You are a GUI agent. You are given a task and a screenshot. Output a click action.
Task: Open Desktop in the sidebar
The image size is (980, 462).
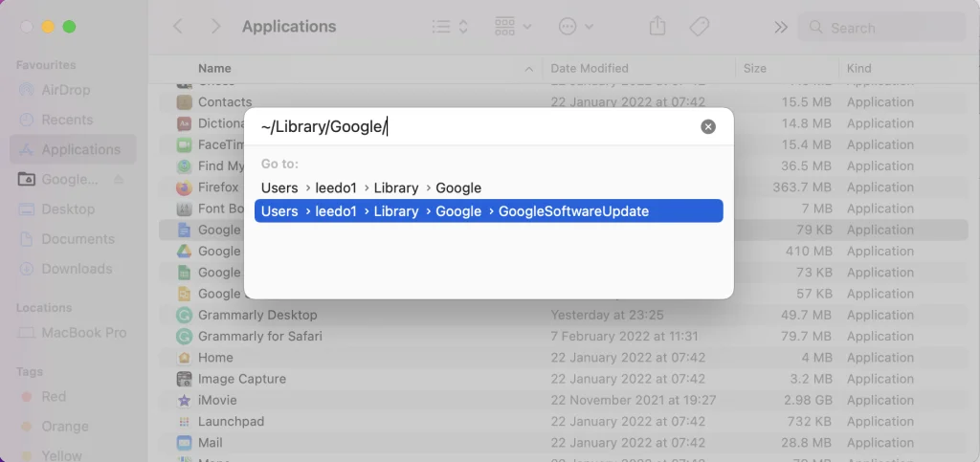73,209
